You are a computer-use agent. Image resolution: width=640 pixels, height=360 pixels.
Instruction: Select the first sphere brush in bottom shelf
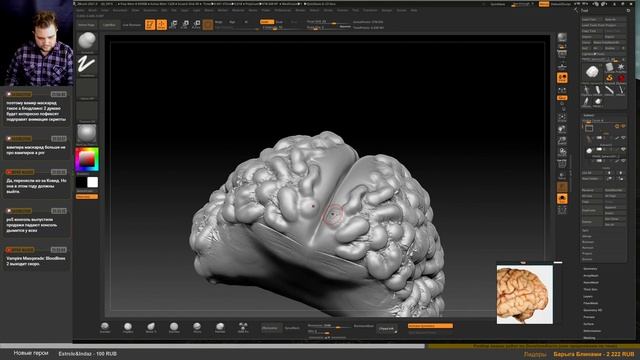point(105,327)
